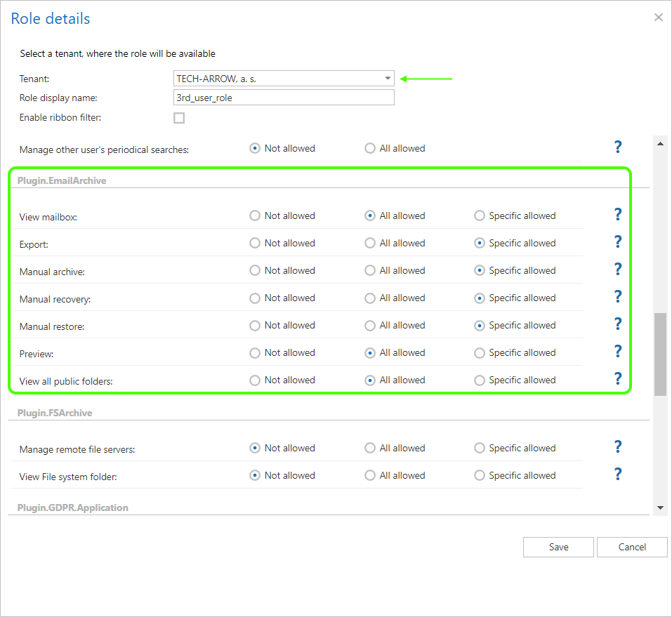Open help for Manual restore row
The image size is (672, 617).
(618, 324)
